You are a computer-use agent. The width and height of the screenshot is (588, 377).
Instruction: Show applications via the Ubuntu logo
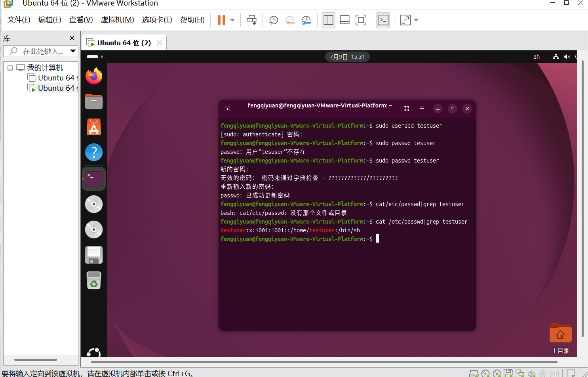pyautogui.click(x=94, y=352)
